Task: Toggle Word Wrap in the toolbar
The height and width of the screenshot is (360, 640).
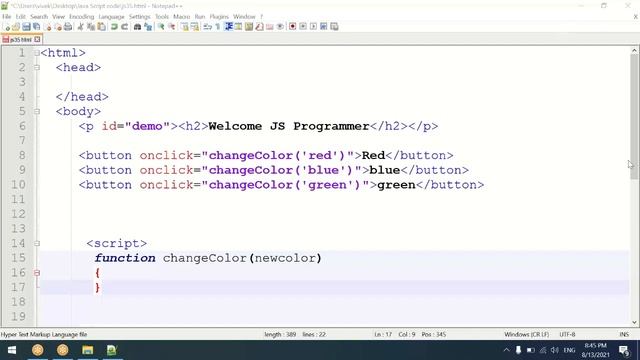Action: tap(208, 27)
